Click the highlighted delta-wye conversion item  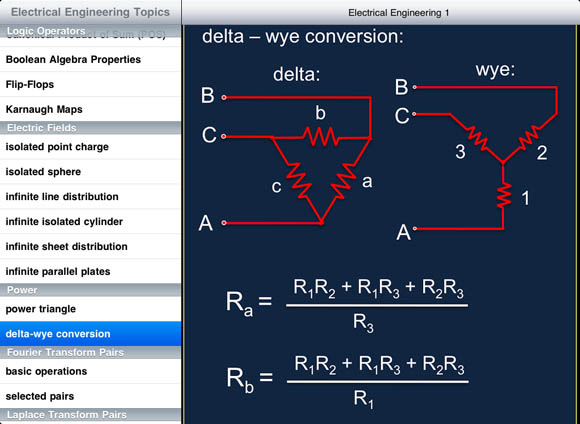[91, 334]
